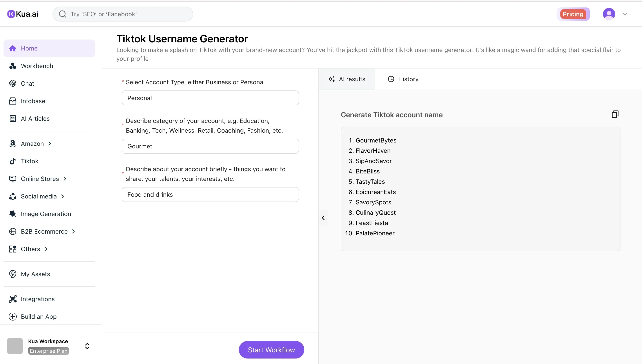The height and width of the screenshot is (364, 642).
Task: Open the Pricing page
Action: 573,14
